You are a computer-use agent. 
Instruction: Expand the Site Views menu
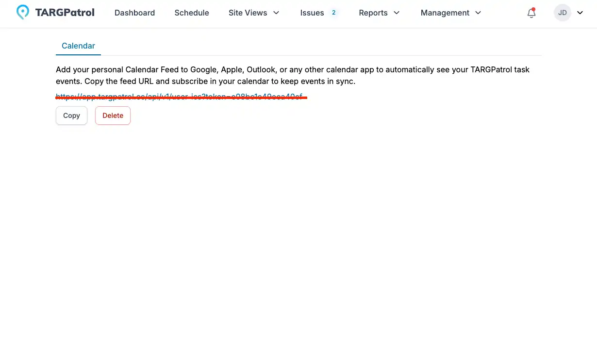(254, 13)
